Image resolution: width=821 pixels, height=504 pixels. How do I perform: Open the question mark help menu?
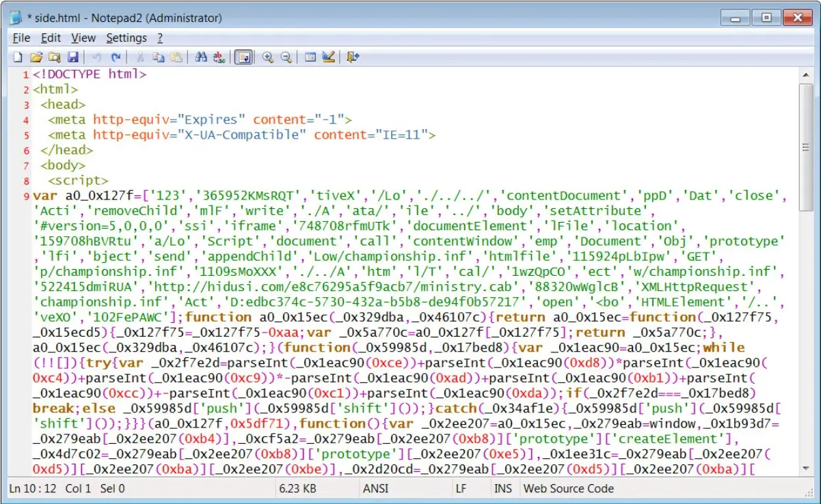(x=160, y=38)
